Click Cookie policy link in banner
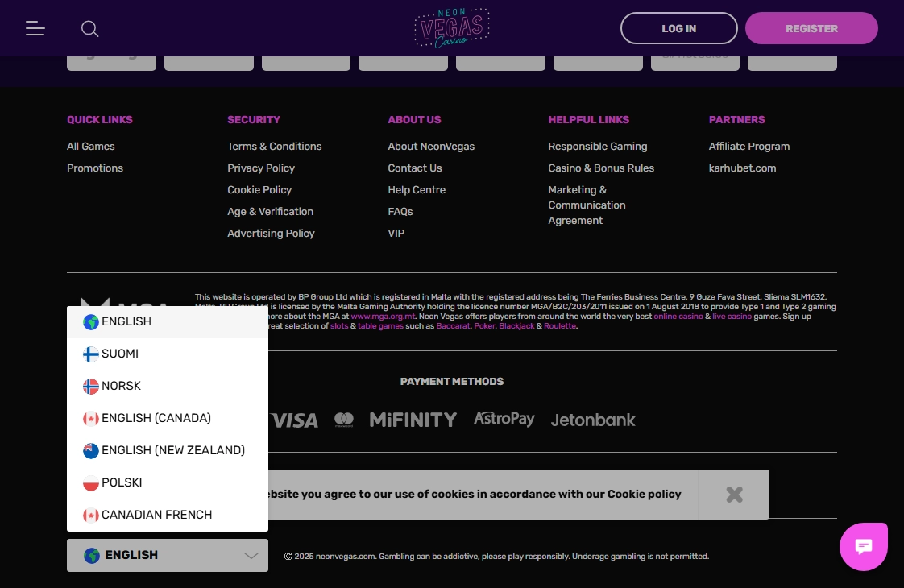 [644, 495]
